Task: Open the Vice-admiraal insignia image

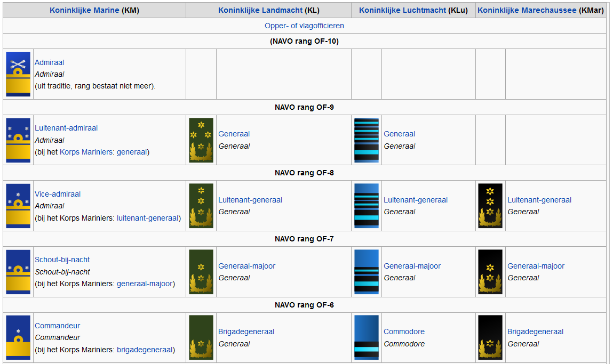Action: coord(18,206)
